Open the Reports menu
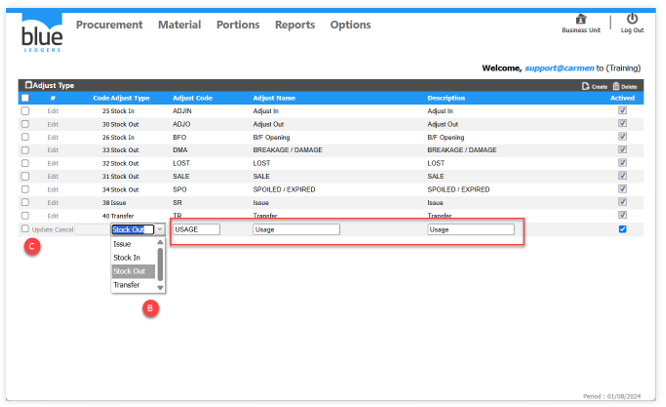666x407 pixels. point(294,25)
